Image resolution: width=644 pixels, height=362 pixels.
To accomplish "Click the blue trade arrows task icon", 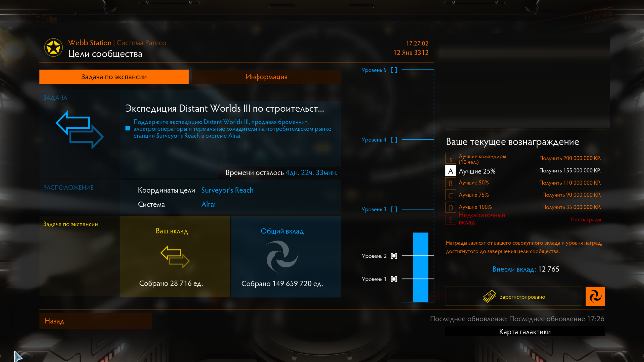I will coord(79,130).
